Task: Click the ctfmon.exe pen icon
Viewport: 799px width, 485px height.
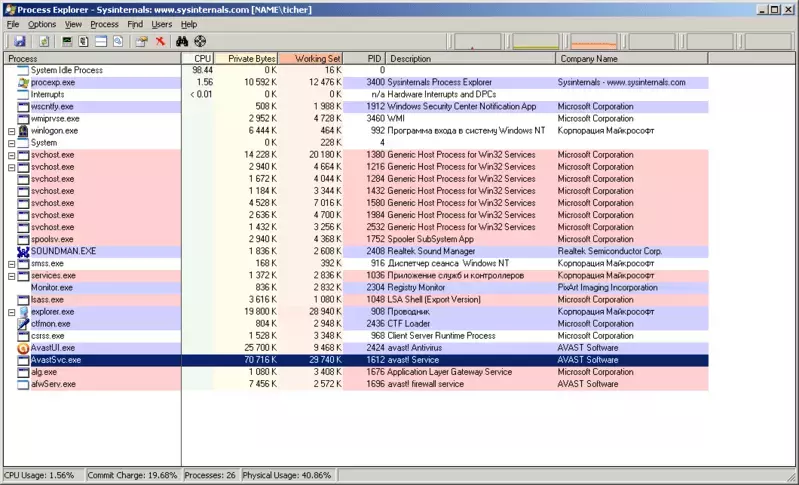Action: click(23, 324)
